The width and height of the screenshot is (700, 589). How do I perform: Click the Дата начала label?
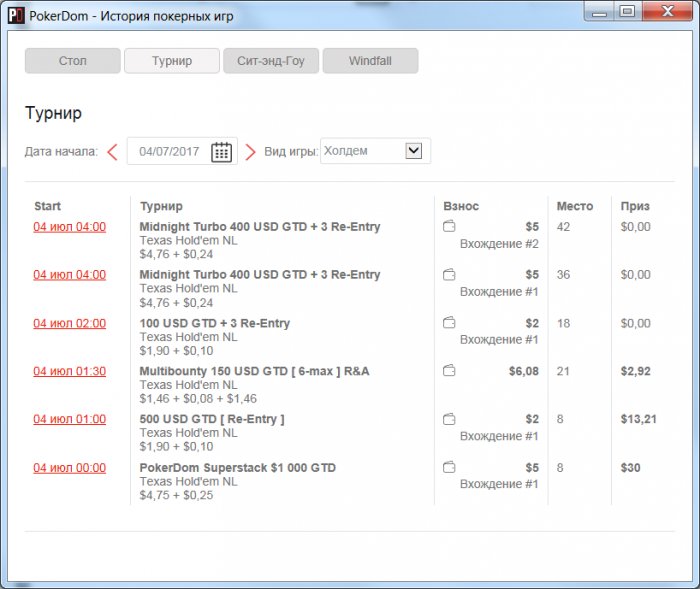pos(61,152)
